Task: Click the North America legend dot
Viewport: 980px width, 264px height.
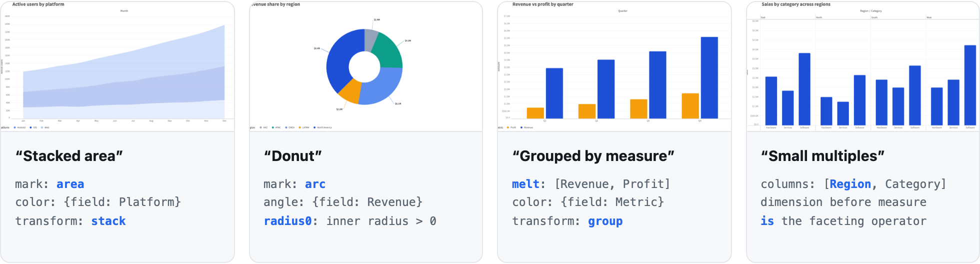Action: [314, 127]
